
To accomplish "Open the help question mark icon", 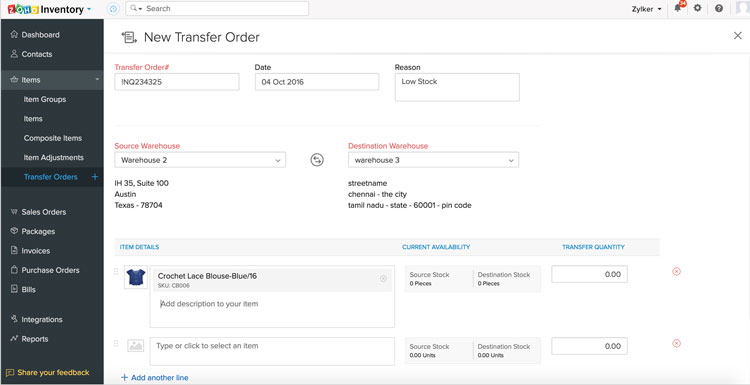I will [x=719, y=8].
